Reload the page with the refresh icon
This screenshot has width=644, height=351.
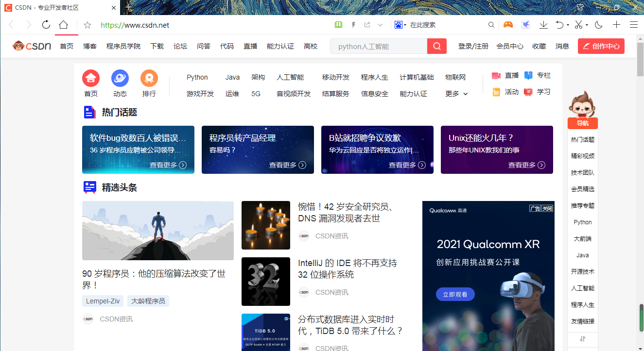[46, 25]
